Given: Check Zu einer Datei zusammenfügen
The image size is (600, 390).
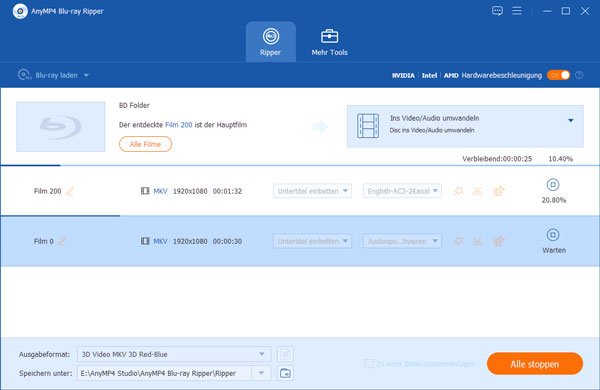Looking at the screenshot, I should click(x=369, y=363).
